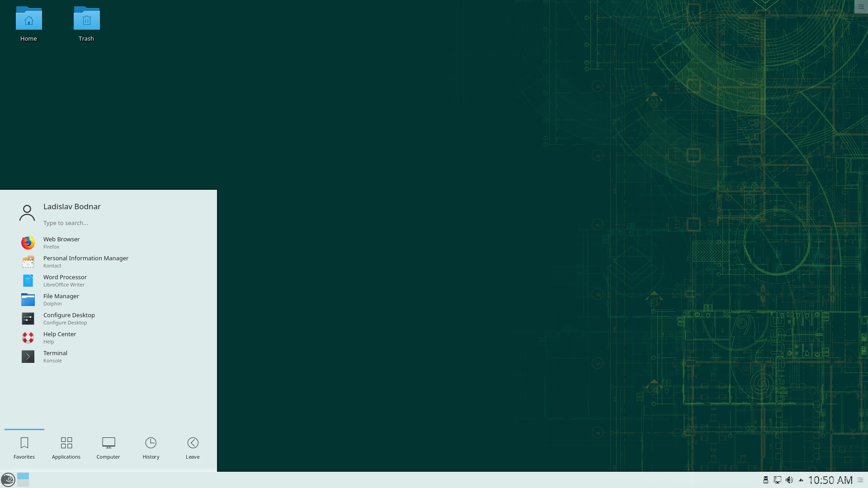Open the Leave menu section
The image size is (868, 488).
[x=193, y=447]
